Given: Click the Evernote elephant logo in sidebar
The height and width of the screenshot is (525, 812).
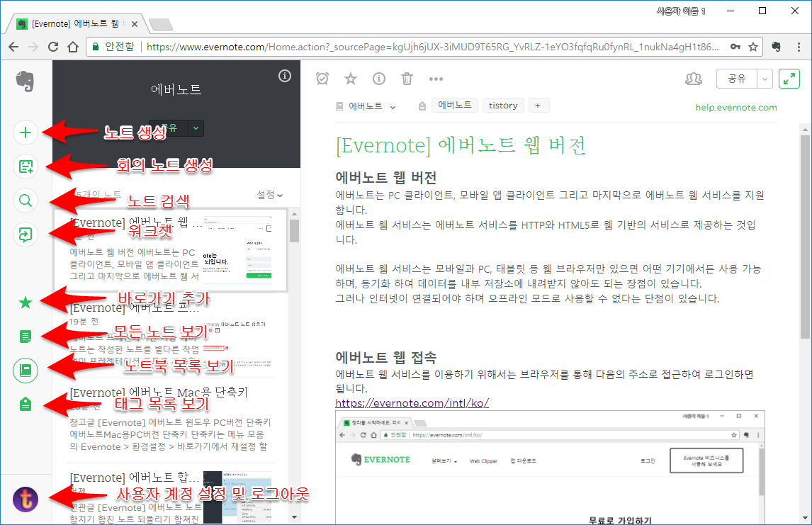Looking at the screenshot, I should click(x=25, y=81).
